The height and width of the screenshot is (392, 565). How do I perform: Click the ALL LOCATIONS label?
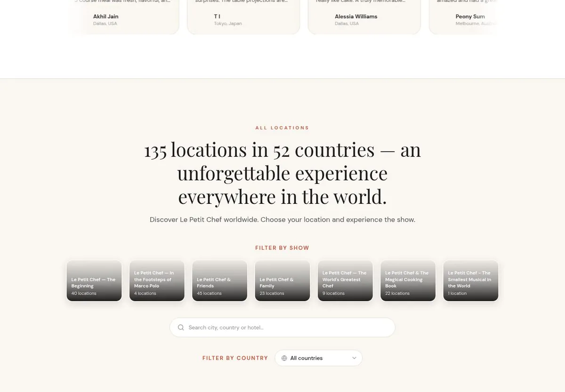pyautogui.click(x=282, y=128)
